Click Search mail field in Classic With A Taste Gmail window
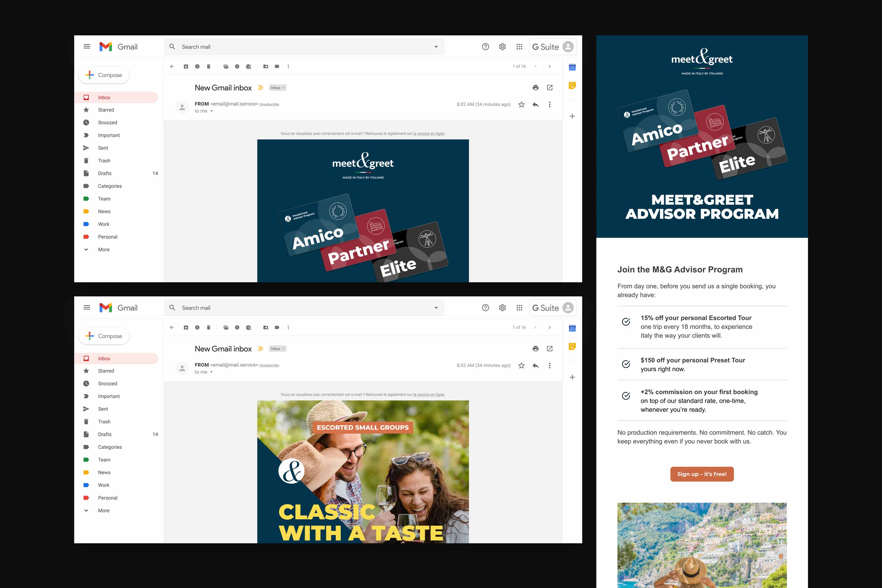Viewport: 882px width, 588px height. click(x=304, y=308)
